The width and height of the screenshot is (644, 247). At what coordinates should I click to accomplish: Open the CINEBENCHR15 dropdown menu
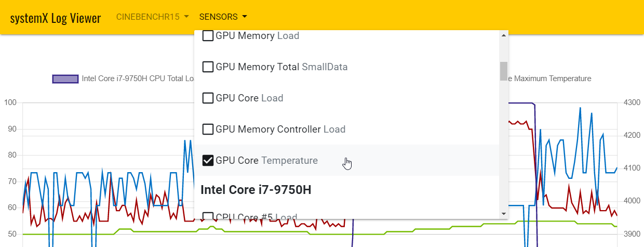pos(152,17)
